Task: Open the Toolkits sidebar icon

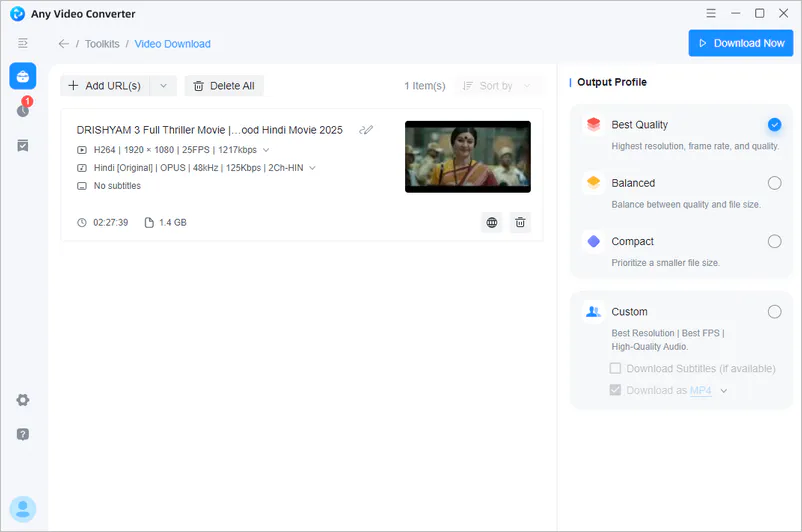Action: 23,76
